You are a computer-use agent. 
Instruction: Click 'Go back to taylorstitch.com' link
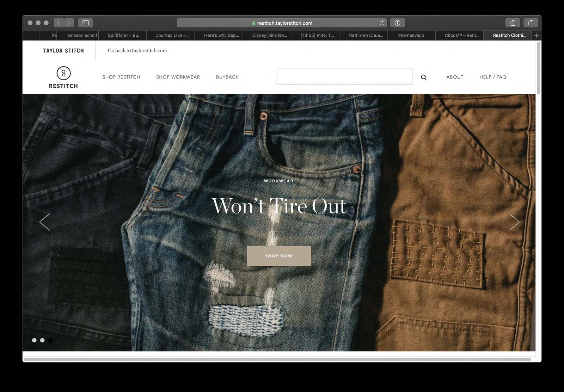point(137,50)
